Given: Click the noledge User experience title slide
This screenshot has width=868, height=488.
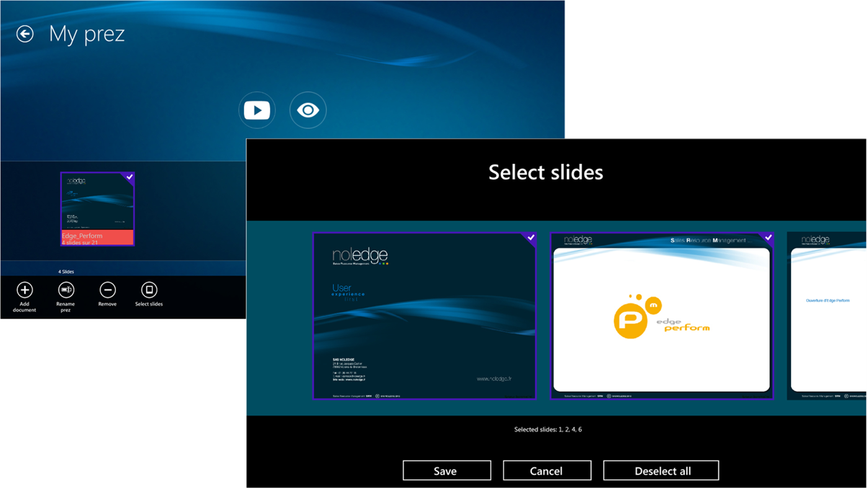Looking at the screenshot, I should [x=424, y=316].
